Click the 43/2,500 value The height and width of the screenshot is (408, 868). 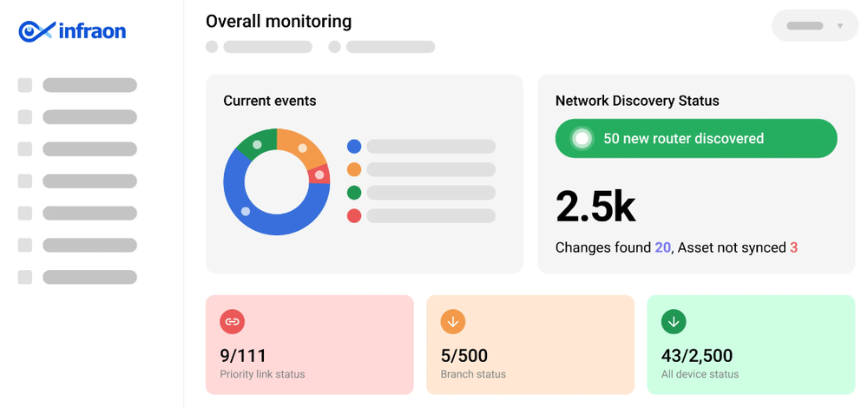click(x=697, y=355)
